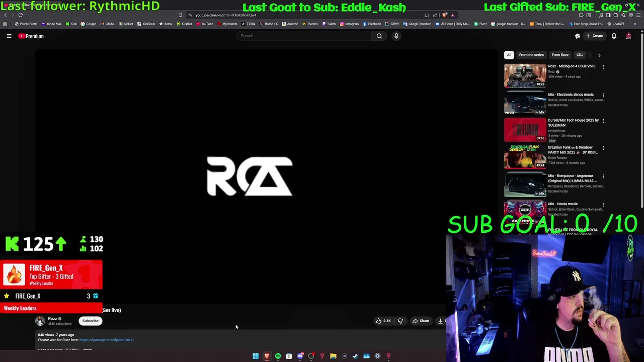This screenshot has height=362, width=644.
Task: Click the browser address bar URL
Action: pos(226,15)
